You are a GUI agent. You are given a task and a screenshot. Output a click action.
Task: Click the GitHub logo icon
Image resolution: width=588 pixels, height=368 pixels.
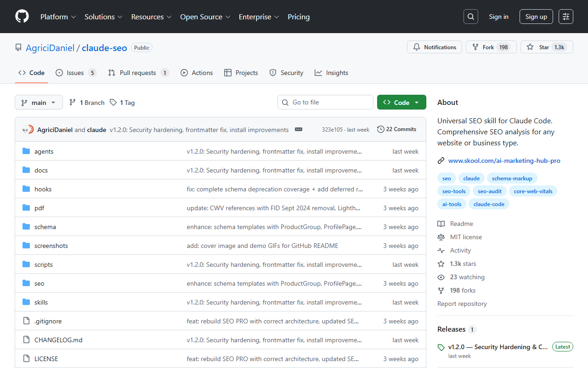(x=22, y=17)
